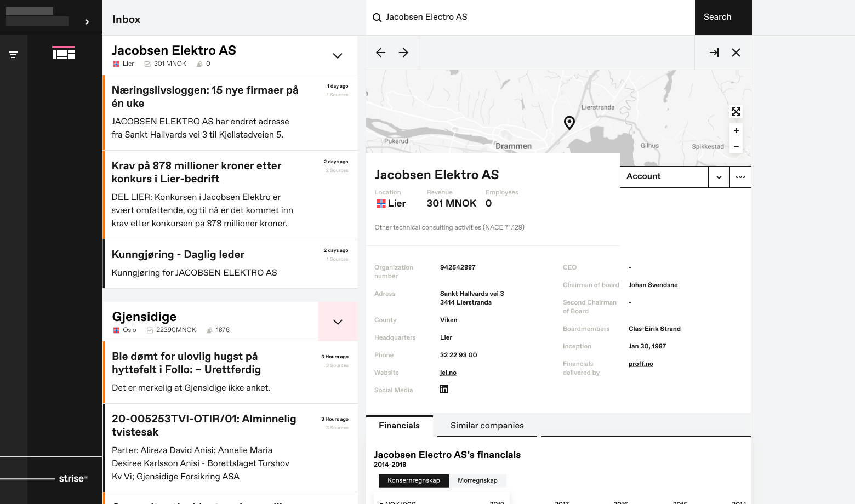The width and height of the screenshot is (855, 504).
Task: Open the three-dot more options menu
Action: coord(740,176)
